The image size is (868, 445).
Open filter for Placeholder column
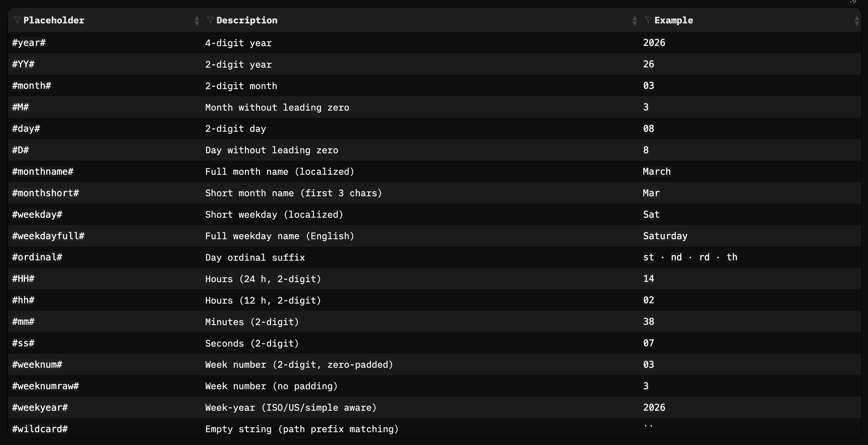(17, 20)
